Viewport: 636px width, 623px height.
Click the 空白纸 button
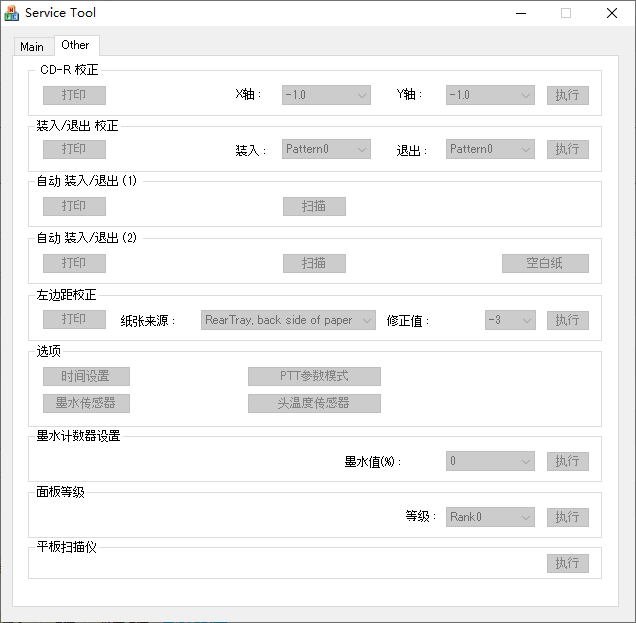545,263
